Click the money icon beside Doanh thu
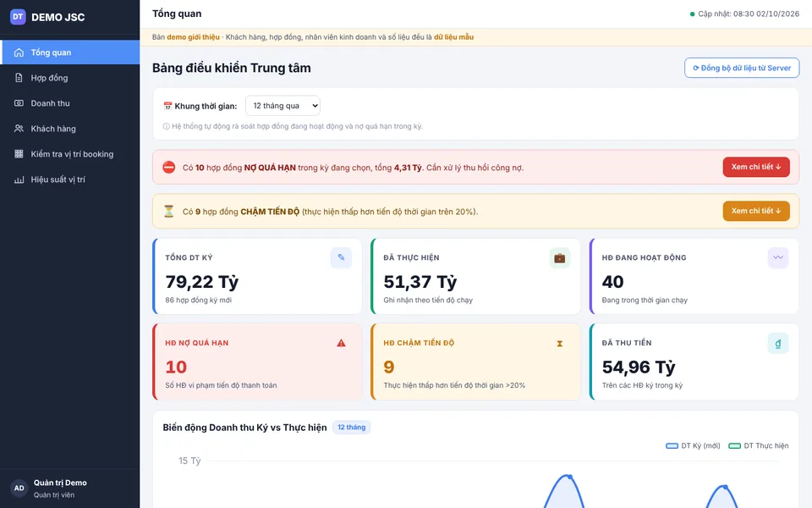812x508 pixels. coord(19,103)
